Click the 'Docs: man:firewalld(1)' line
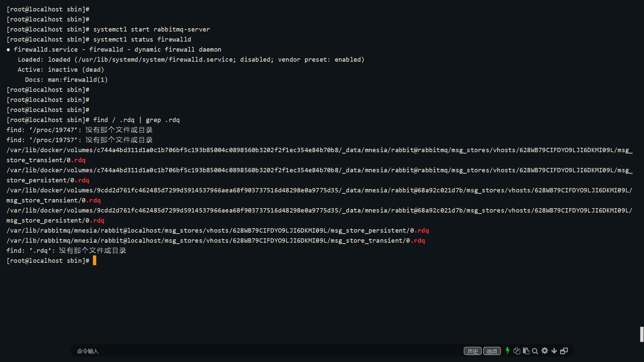Screen dimensions: 644x362 (66, 80)
